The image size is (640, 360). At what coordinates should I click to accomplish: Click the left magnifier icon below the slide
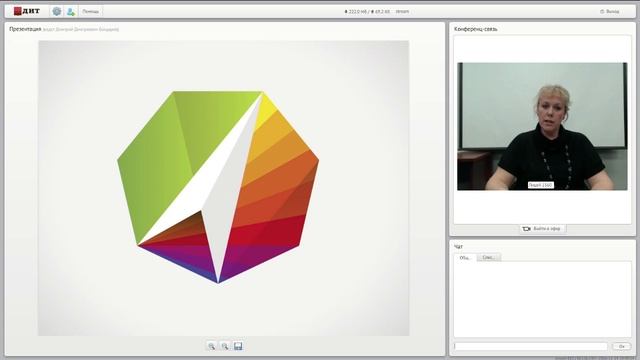(211, 346)
